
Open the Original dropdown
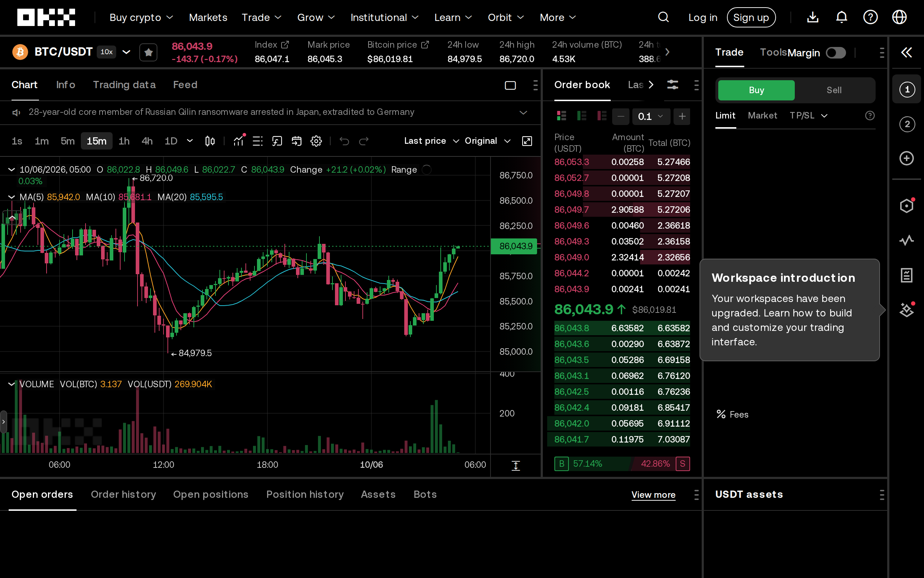pyautogui.click(x=488, y=141)
